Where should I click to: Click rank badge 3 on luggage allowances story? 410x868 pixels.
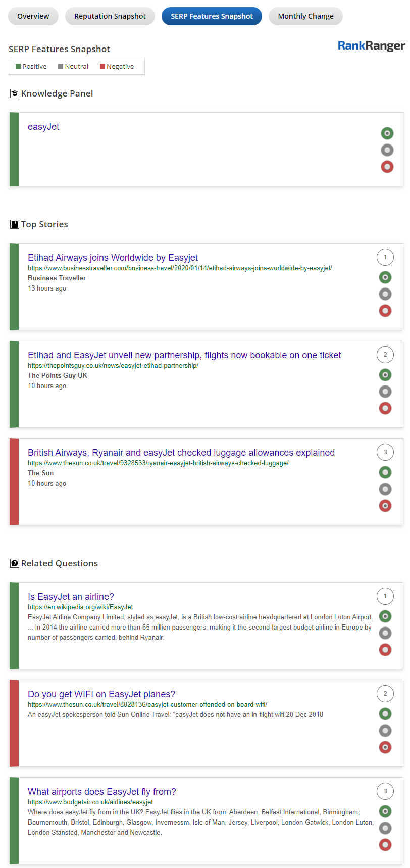click(385, 452)
